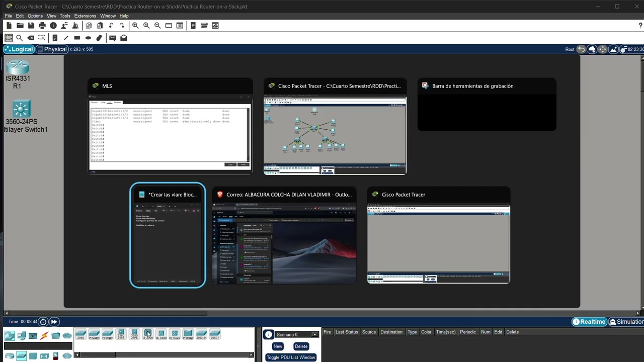The width and height of the screenshot is (644, 362).
Task: Reset zoom with the middle magnifier icon
Action: [x=146, y=26]
